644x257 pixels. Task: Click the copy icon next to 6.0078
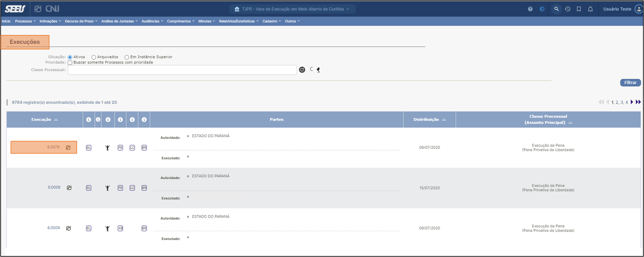click(x=68, y=148)
